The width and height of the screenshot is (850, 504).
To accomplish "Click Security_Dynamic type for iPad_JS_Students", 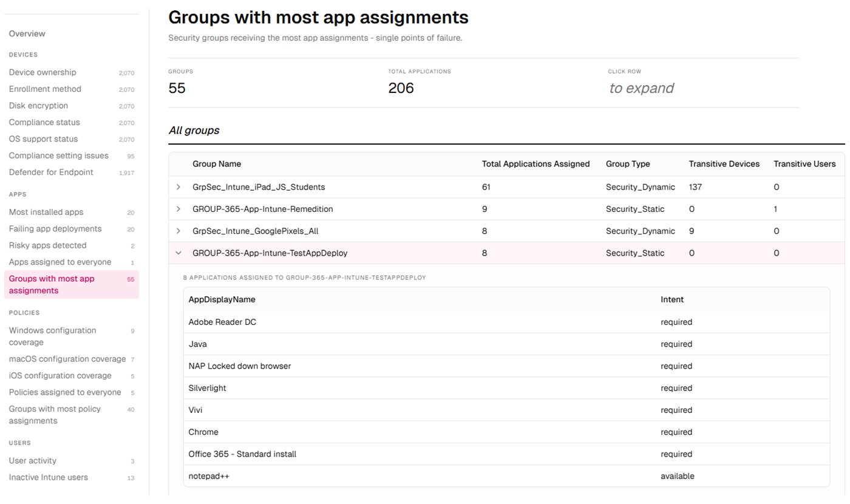I will [x=641, y=187].
